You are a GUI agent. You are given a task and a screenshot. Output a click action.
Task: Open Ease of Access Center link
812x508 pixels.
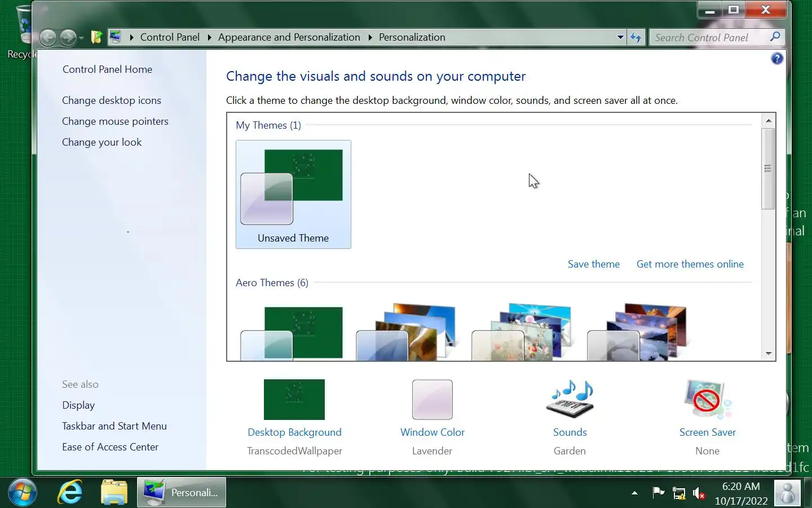(111, 447)
